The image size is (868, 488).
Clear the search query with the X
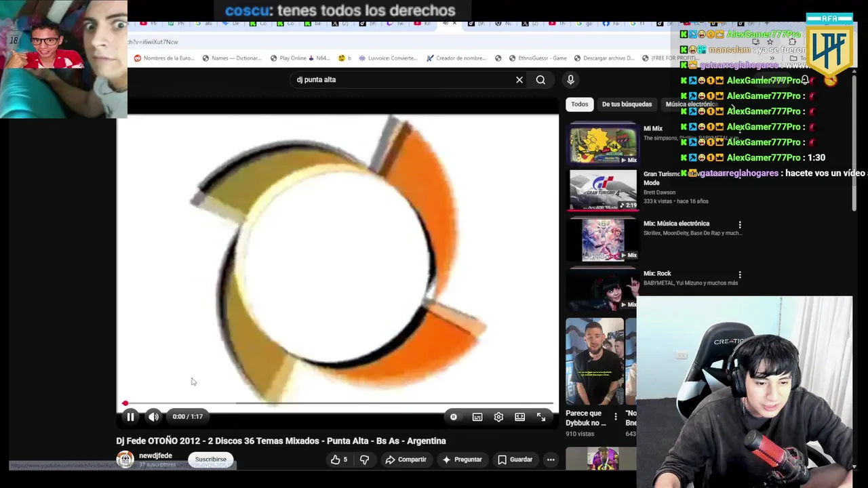[519, 79]
